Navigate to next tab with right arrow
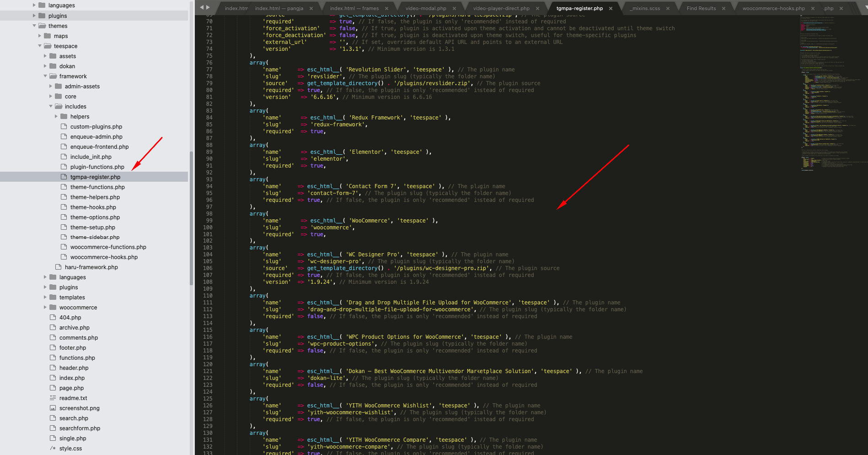 click(x=208, y=7)
